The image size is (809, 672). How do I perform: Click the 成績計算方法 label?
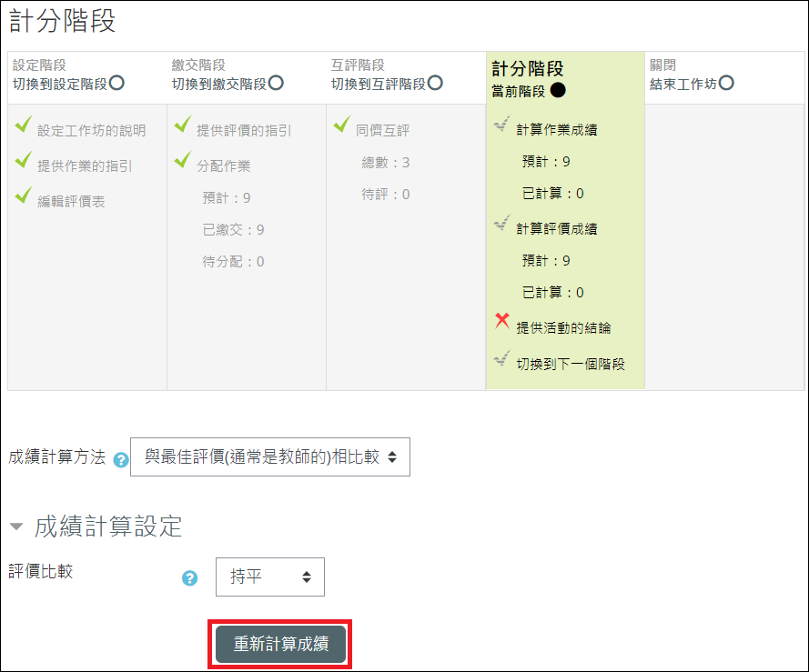(56, 456)
